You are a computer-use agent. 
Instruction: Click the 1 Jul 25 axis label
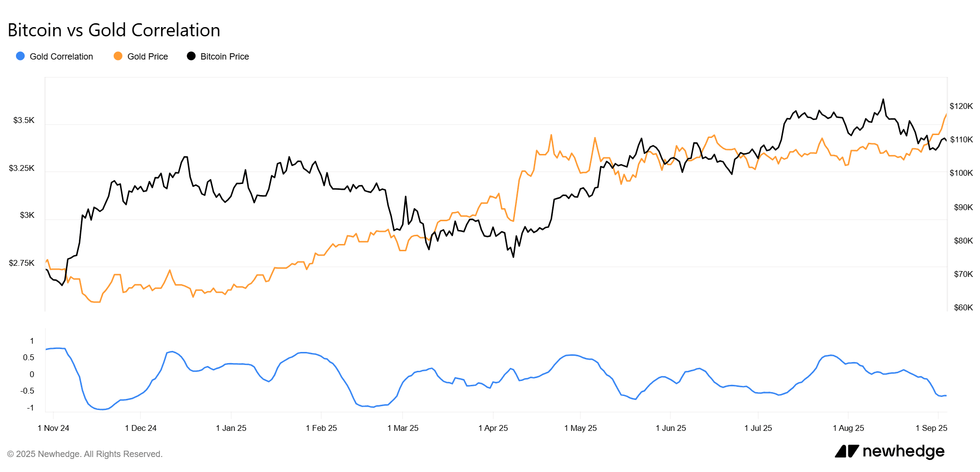point(758,428)
